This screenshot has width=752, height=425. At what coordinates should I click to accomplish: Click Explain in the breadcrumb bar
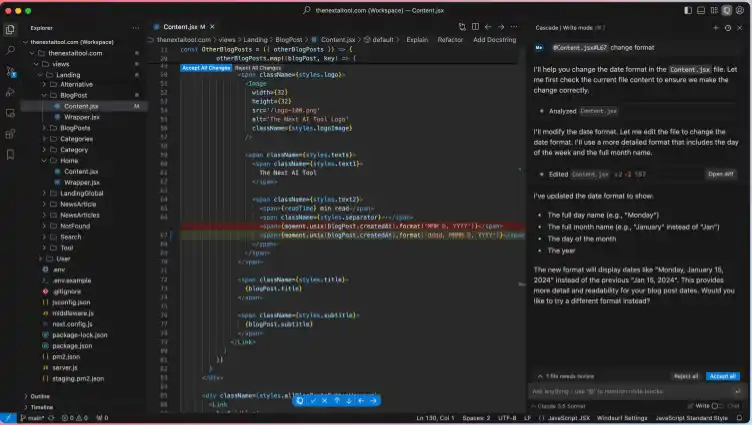[417, 40]
